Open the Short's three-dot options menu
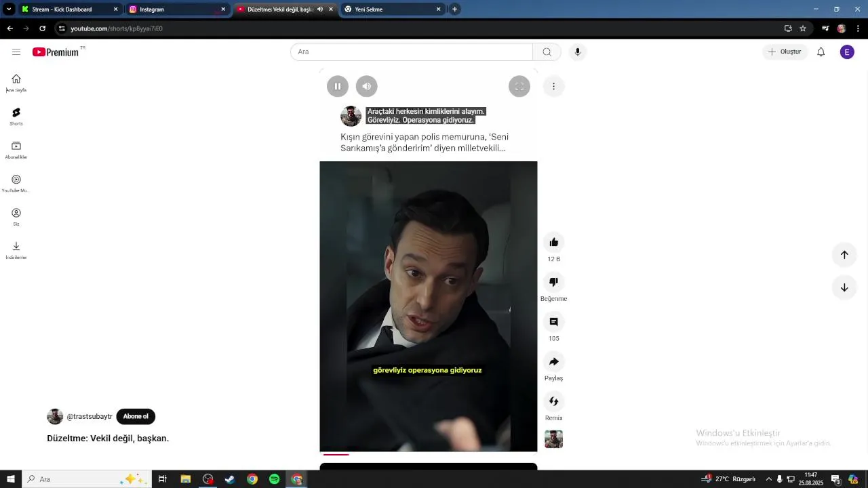Viewport: 868px width, 488px height. click(553, 86)
